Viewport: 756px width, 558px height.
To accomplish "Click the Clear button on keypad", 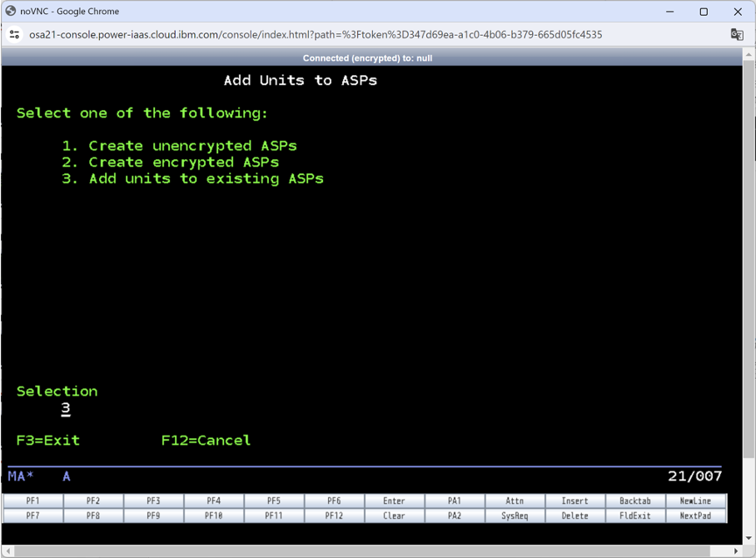I will click(395, 516).
